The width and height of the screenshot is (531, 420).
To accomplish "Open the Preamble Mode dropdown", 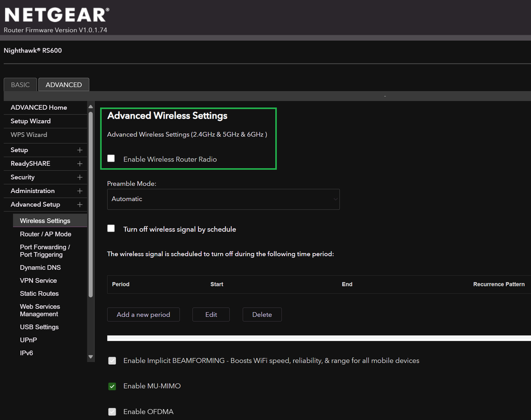I will [223, 199].
